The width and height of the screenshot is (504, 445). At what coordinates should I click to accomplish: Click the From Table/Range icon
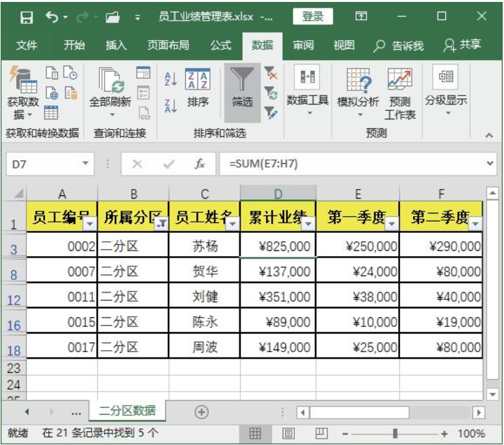(x=51, y=112)
